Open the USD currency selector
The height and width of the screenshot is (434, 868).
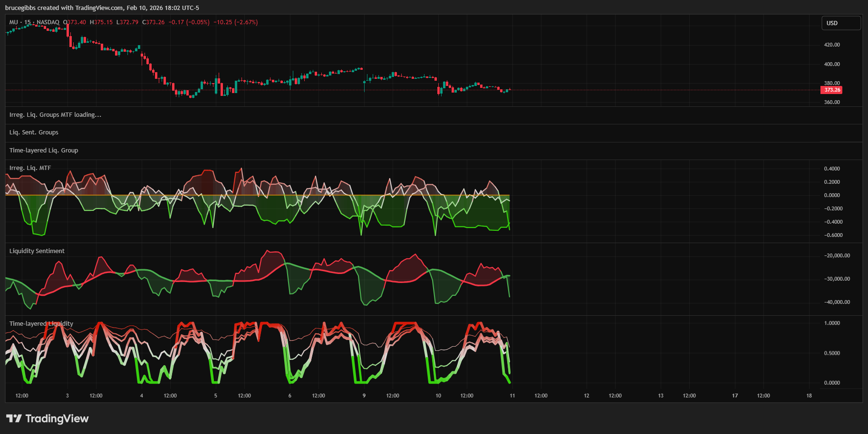coord(840,23)
